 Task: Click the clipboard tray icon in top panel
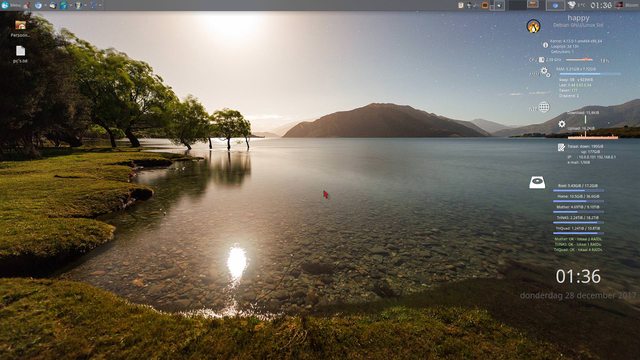pos(461,5)
